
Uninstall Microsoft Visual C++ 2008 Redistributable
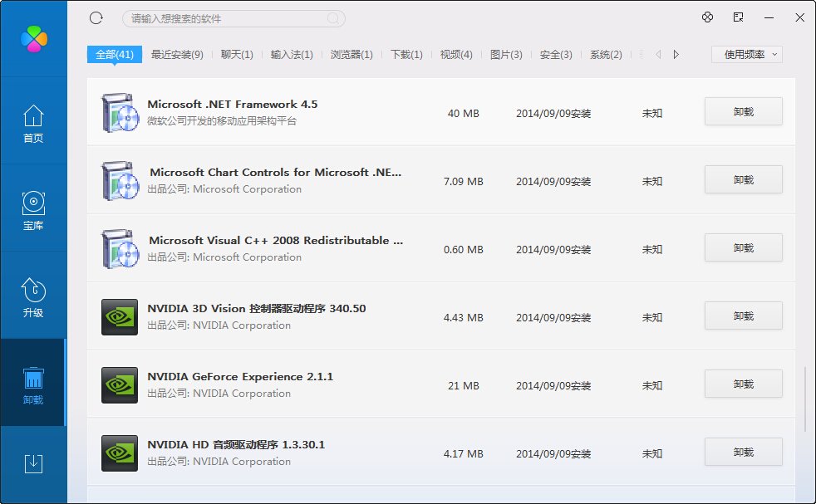click(x=742, y=247)
